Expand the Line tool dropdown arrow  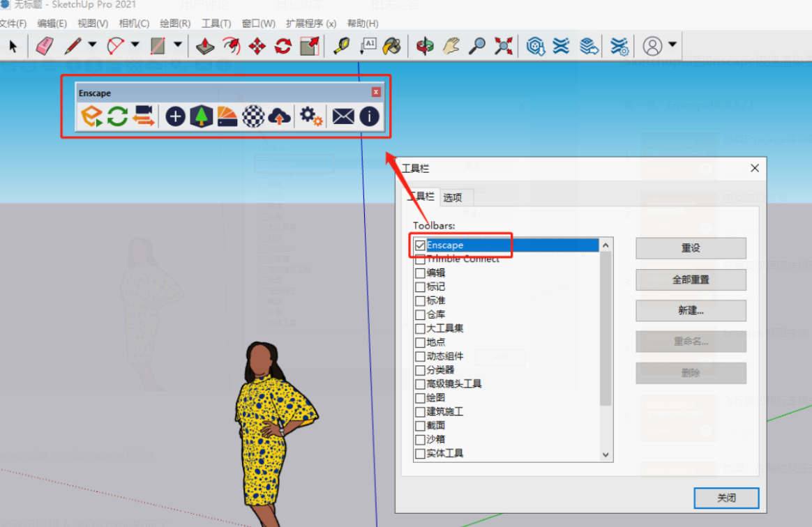click(93, 45)
